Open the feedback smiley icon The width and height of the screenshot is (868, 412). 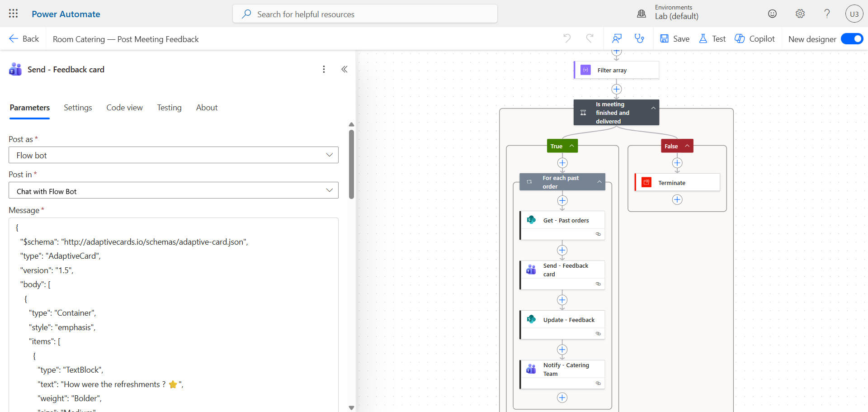click(x=773, y=14)
